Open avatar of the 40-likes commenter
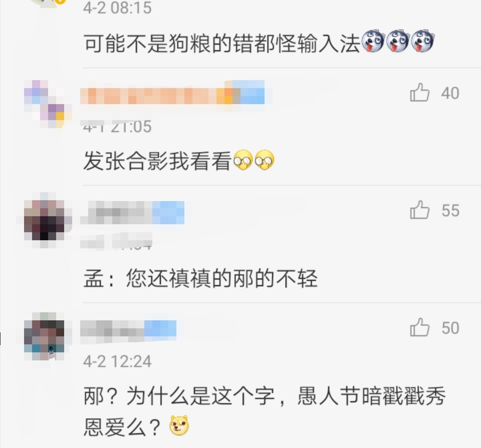 pyautogui.click(x=48, y=104)
